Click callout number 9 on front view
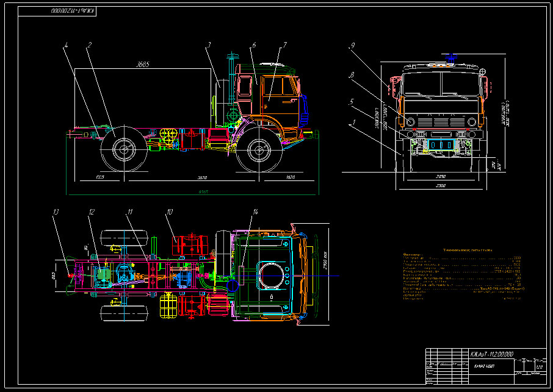553x392 pixels. point(352,46)
